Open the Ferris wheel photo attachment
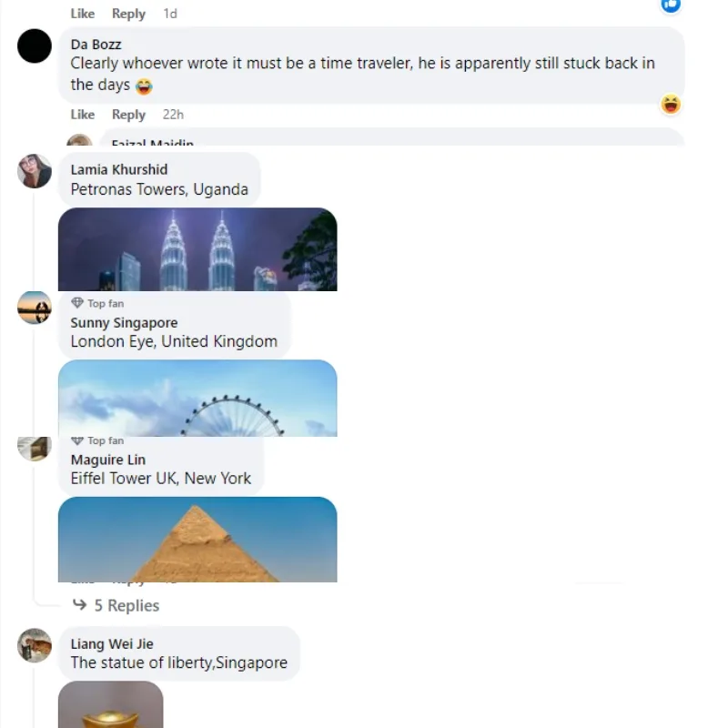Screen dimensions: 728x728 [x=197, y=398]
